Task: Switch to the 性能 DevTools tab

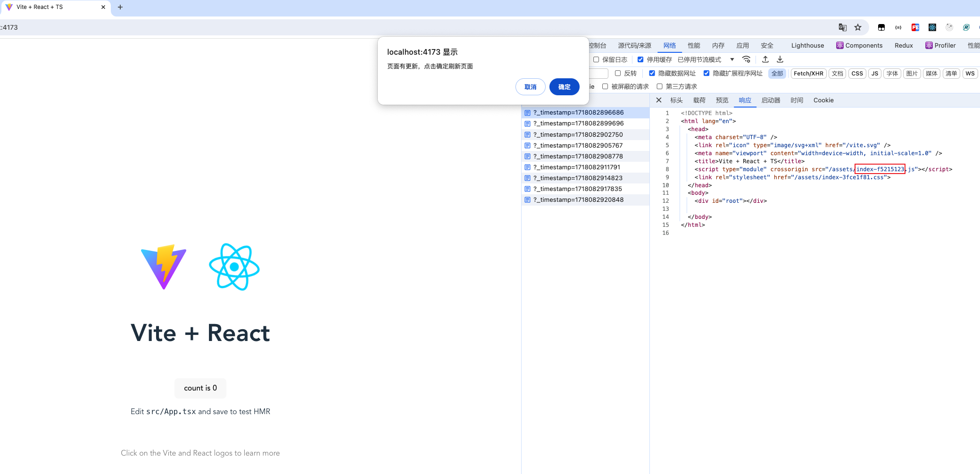Action: coord(694,45)
